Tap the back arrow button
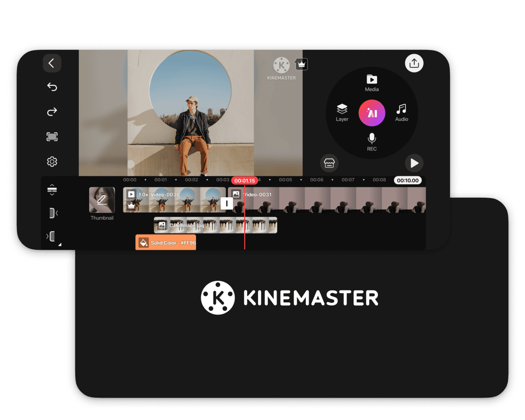 [x=52, y=63]
